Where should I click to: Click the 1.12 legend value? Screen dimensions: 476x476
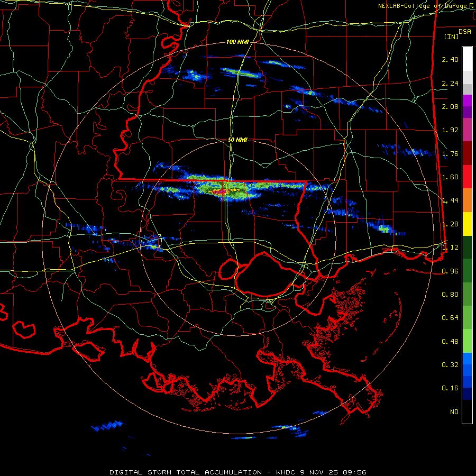(450, 248)
